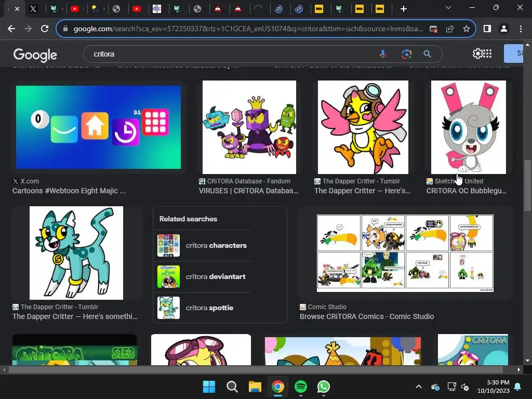Open the browser side panel
Viewport: 532px width, 399px height.
click(487, 29)
